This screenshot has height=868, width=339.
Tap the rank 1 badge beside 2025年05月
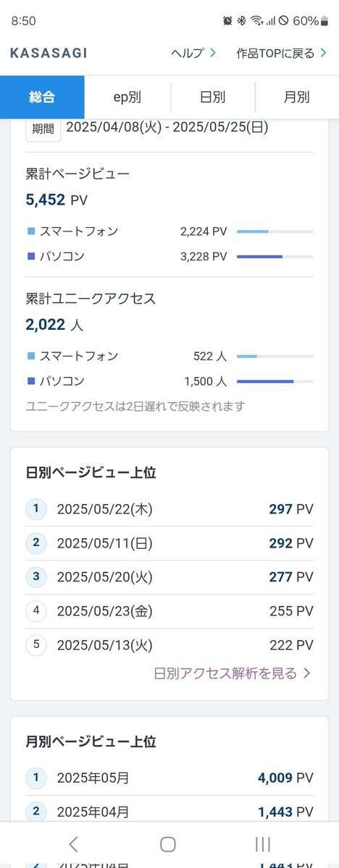click(x=35, y=778)
